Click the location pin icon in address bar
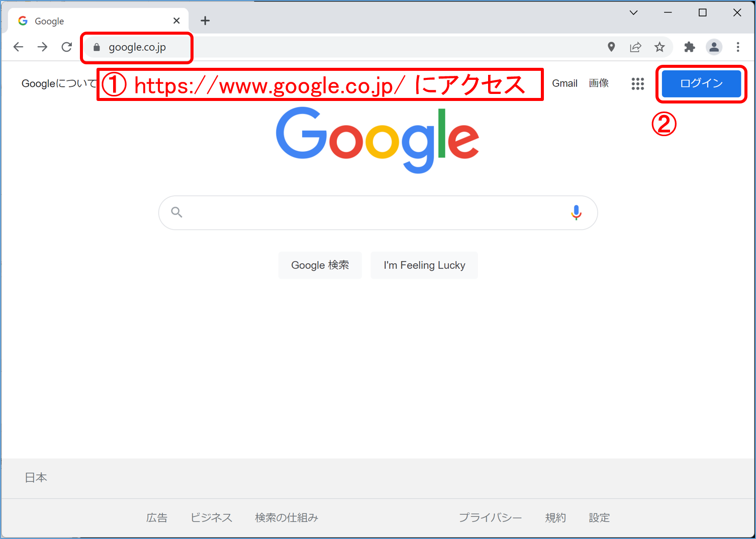The height and width of the screenshot is (539, 756). (x=611, y=47)
